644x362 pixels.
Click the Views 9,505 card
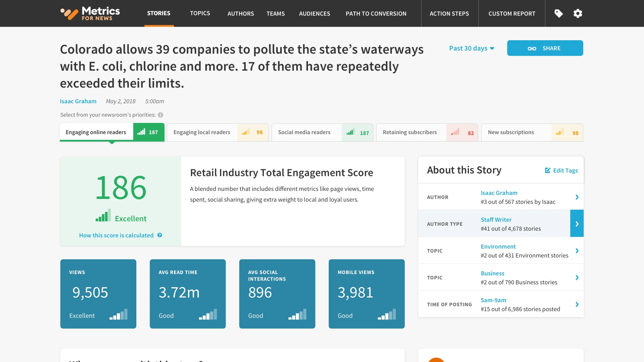(x=98, y=294)
